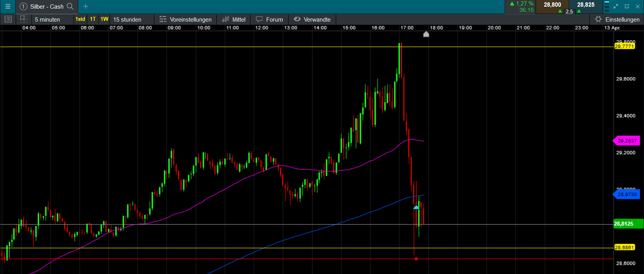Click the grey time-axis slider marker

[426, 34]
